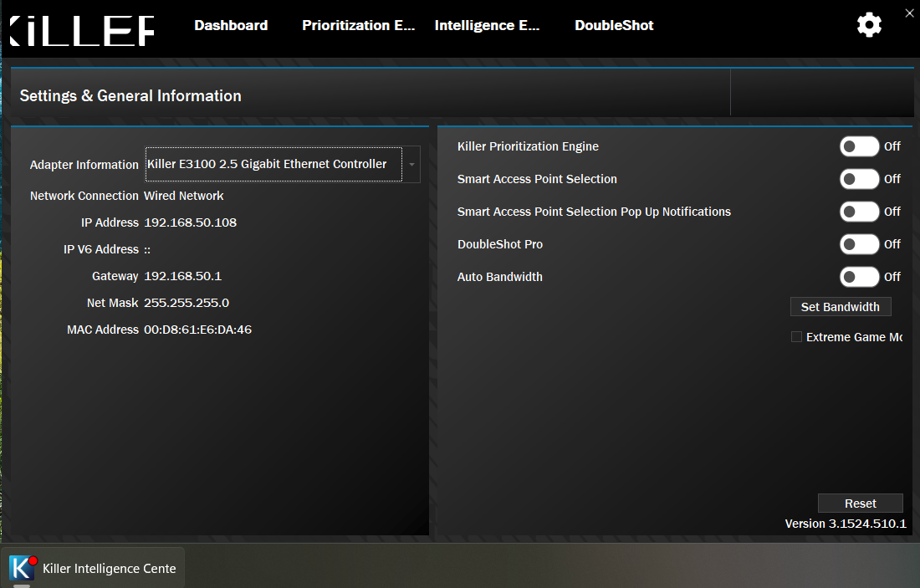Close the Killer window with X

909,13
